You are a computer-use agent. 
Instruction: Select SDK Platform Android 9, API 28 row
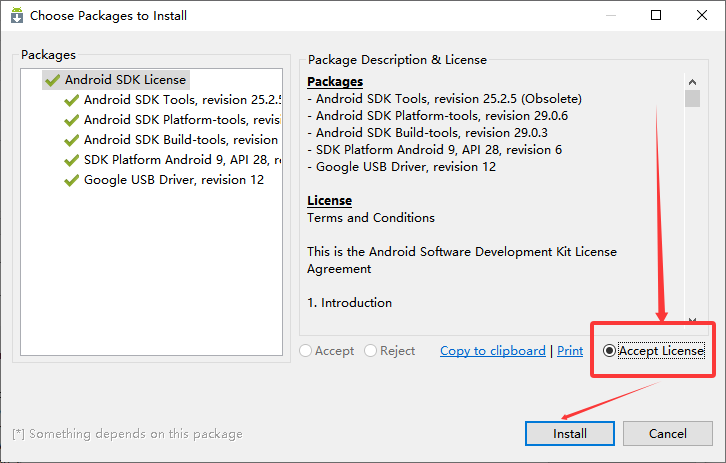(172, 160)
